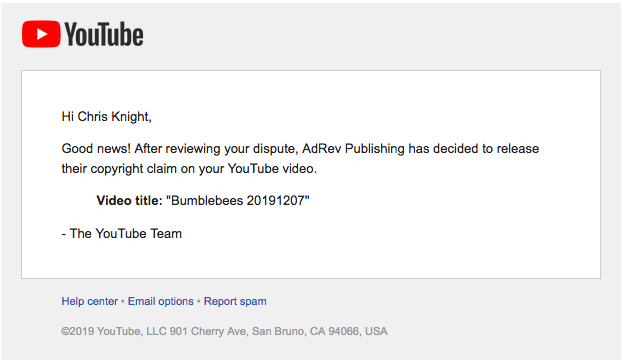This screenshot has width=625, height=364.
Task: Click the Report spam link
Action: 235,301
